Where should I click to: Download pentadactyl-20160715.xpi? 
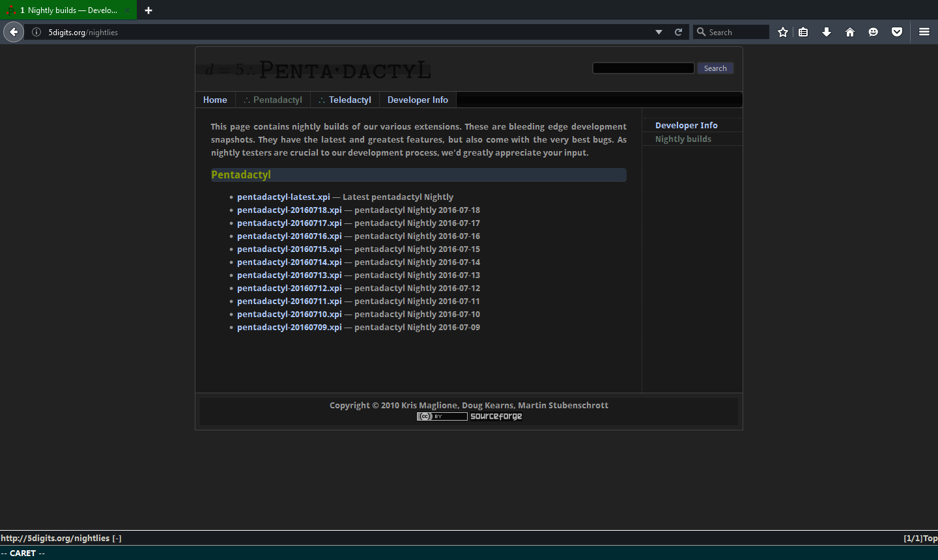click(x=289, y=249)
